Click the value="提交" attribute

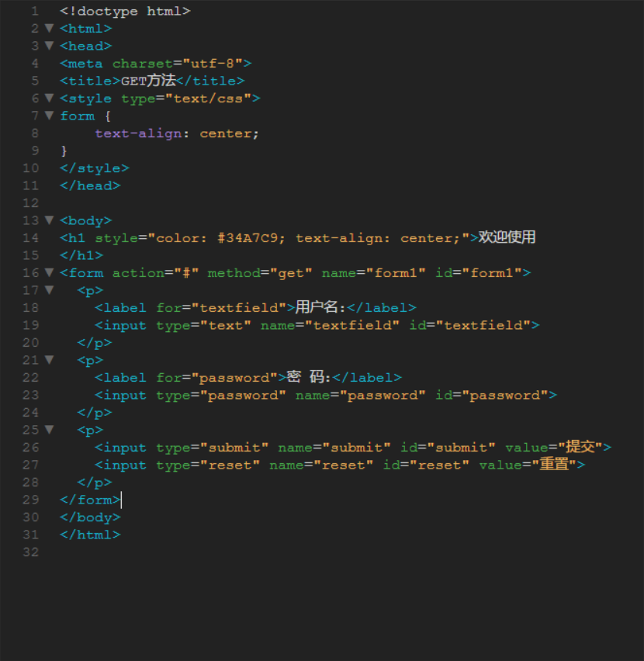coord(554,447)
